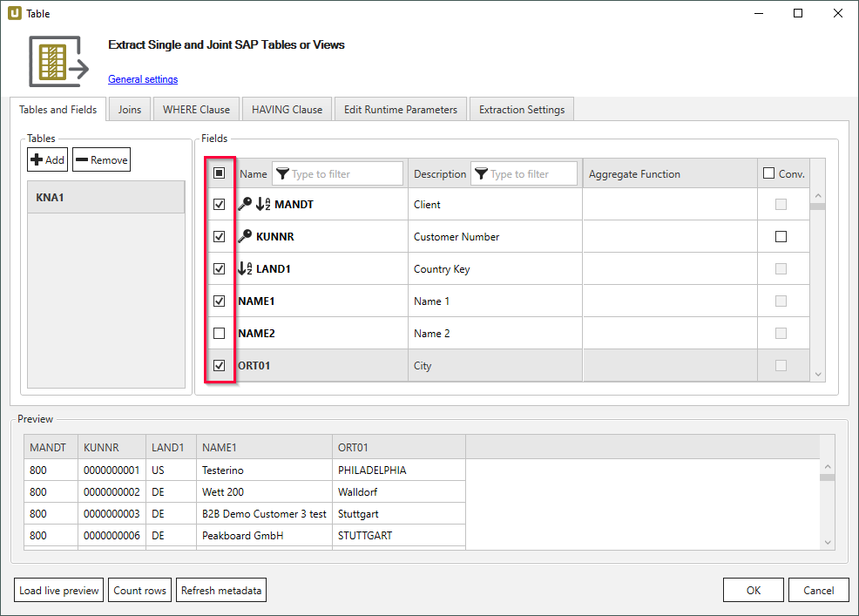Uncheck the LAND1 field checkbox
Screen dimensions: 859x616
220,268
